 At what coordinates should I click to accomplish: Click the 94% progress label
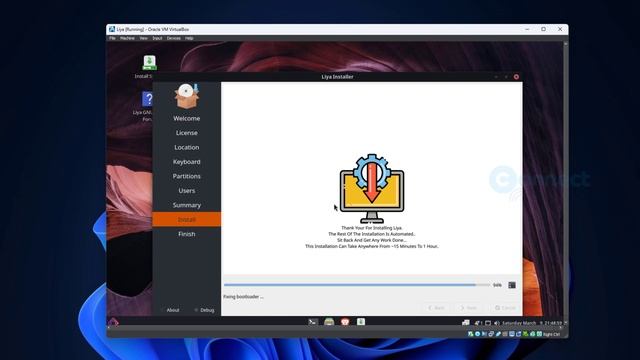point(497,285)
